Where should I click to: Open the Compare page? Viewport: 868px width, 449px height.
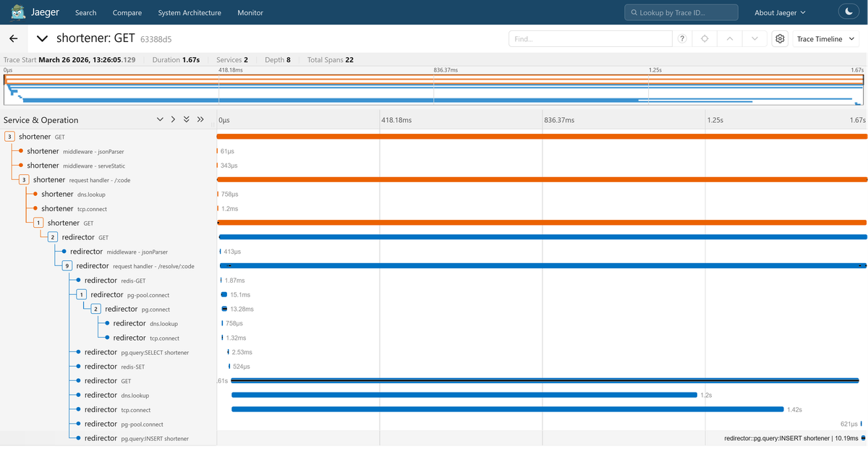point(127,12)
